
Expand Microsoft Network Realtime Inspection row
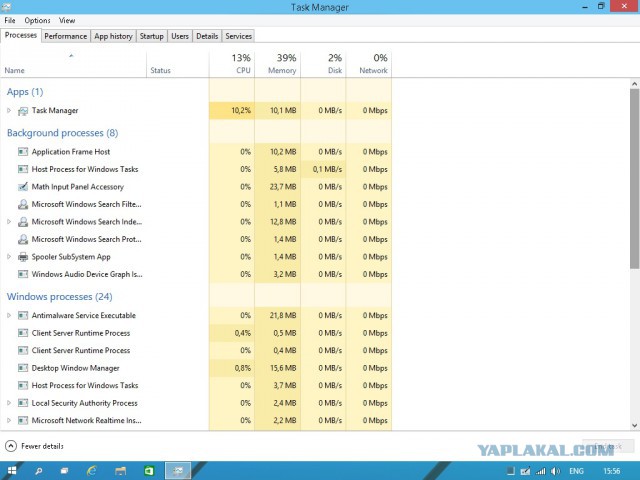click(x=9, y=420)
